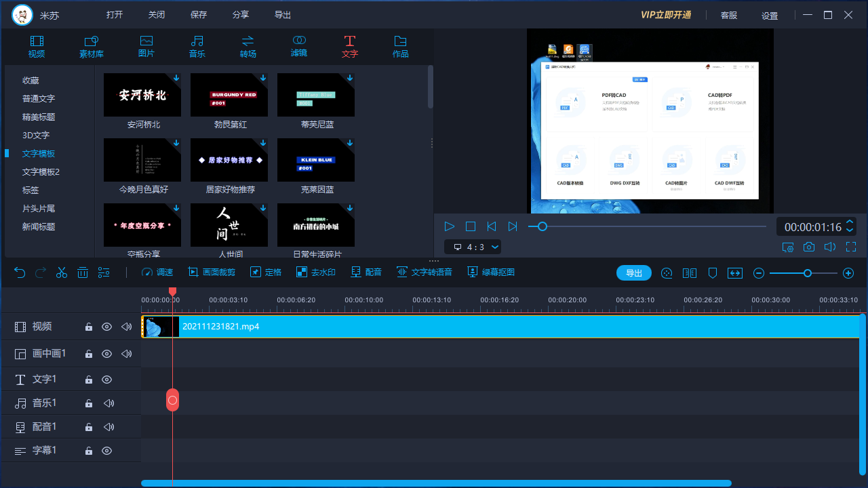868x488 pixels.
Task: Increase the timecode with up stepper arrow
Action: click(x=850, y=222)
